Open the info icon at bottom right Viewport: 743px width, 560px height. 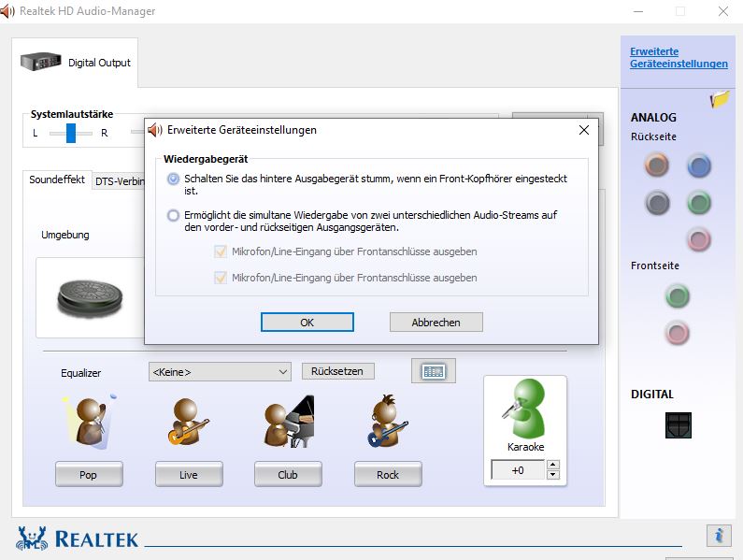pos(719,536)
